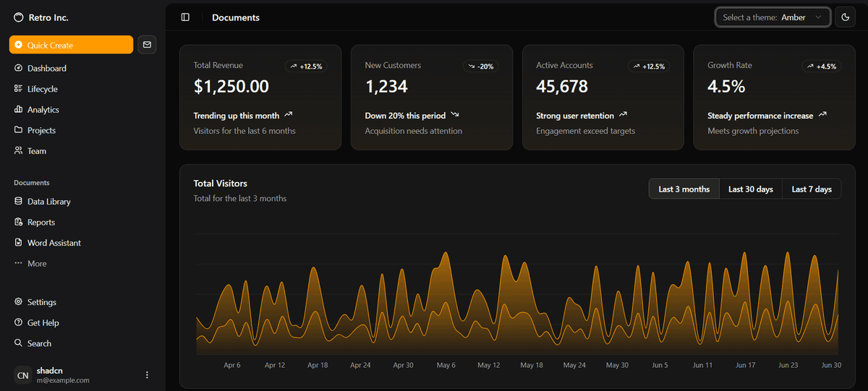Screen dimensions: 868x391
Task: Select the Last 3 months range
Action: click(684, 189)
